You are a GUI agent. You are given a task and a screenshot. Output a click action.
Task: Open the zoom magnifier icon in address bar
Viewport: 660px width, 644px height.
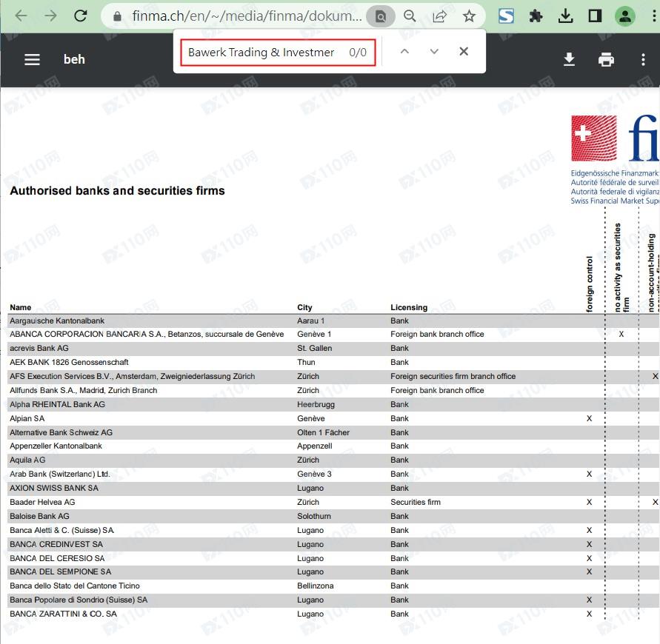(x=410, y=16)
